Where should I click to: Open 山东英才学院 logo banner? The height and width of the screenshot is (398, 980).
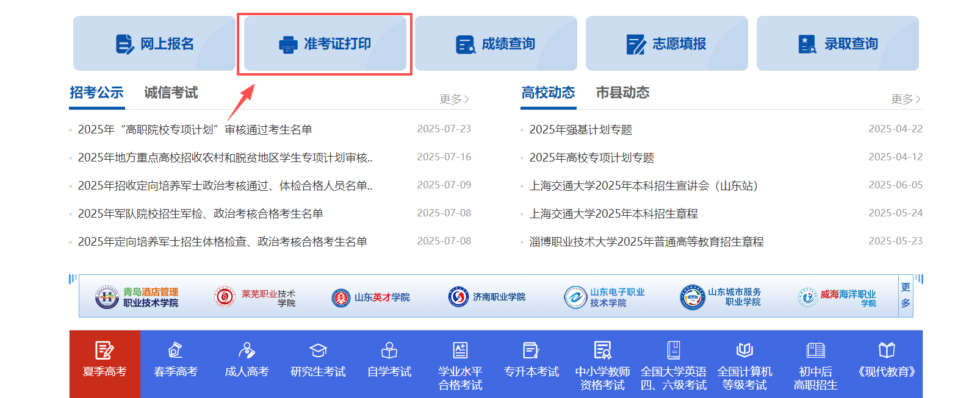click(370, 297)
